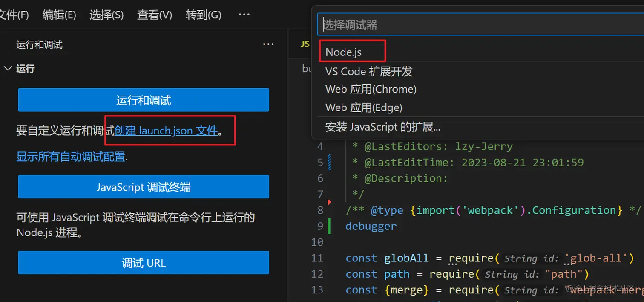Click the @Description comment line
644x302 pixels.
400,178
